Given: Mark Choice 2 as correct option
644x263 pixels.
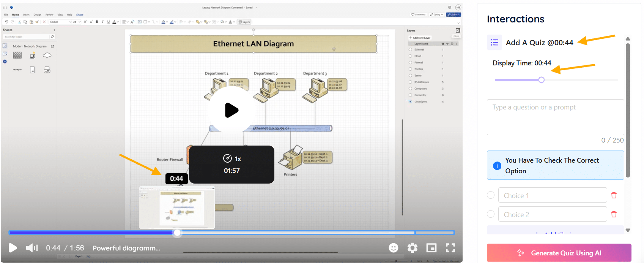Looking at the screenshot, I should pyautogui.click(x=491, y=214).
